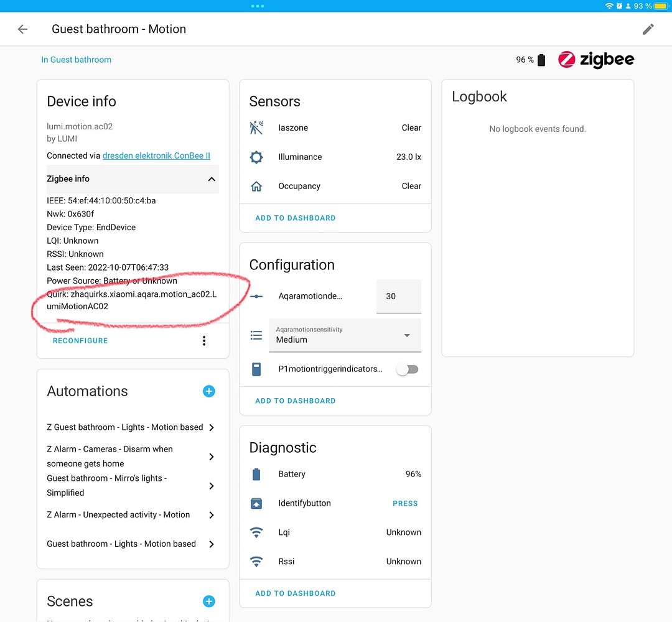
Task: Click the Rssi wifi icon
Action: [x=256, y=561]
